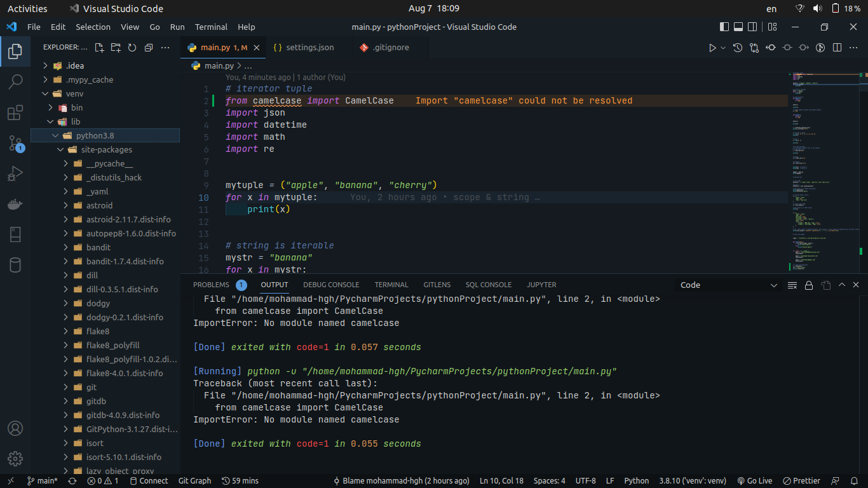This screenshot has width=868, height=488.
Task: Click Git Graph in status bar
Action: tap(194, 481)
